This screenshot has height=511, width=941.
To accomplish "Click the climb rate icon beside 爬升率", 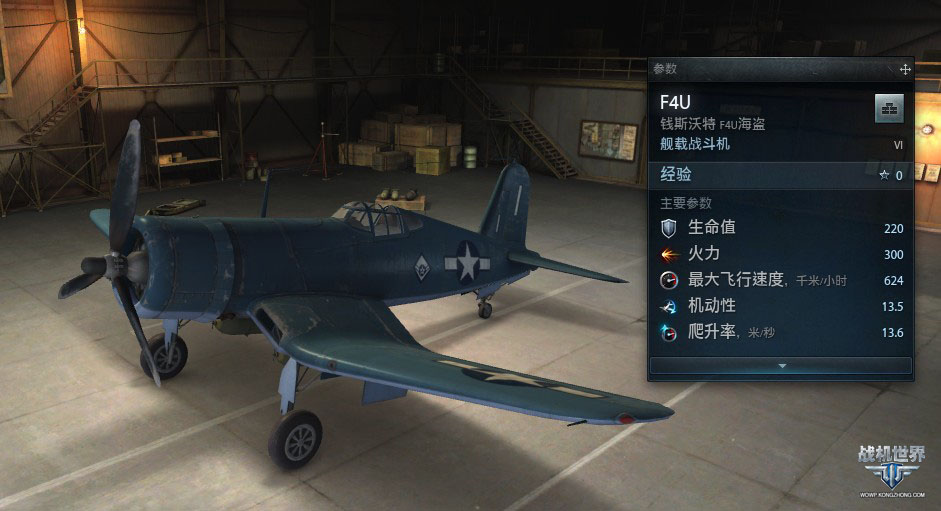I will click(x=668, y=332).
